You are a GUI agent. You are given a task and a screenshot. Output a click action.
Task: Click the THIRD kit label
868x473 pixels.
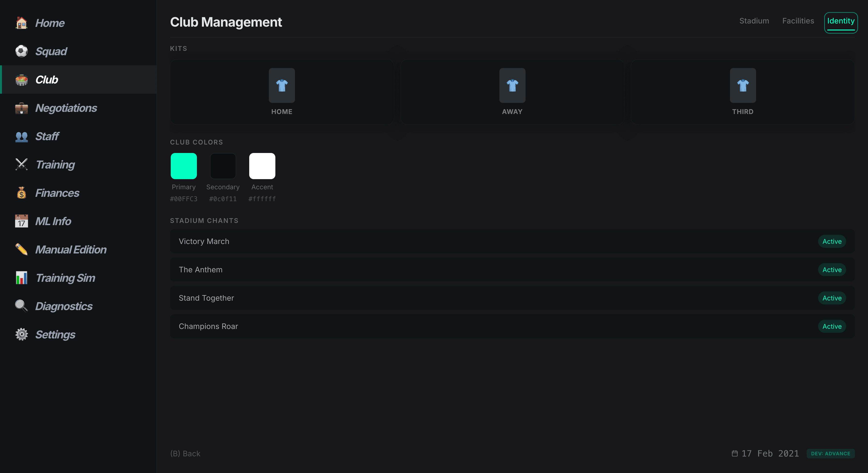tap(743, 112)
